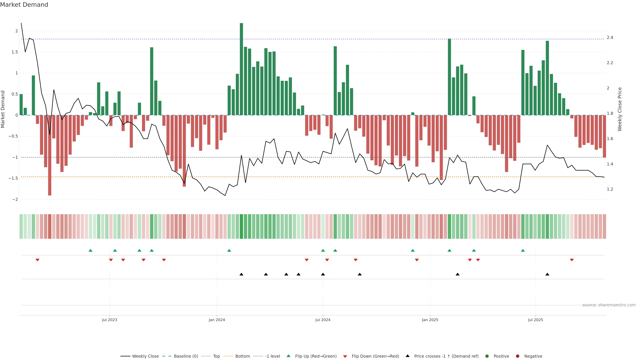The width and height of the screenshot is (644, 362).
Task: Click the green Flip Up legend triangle
Action: coord(288,356)
